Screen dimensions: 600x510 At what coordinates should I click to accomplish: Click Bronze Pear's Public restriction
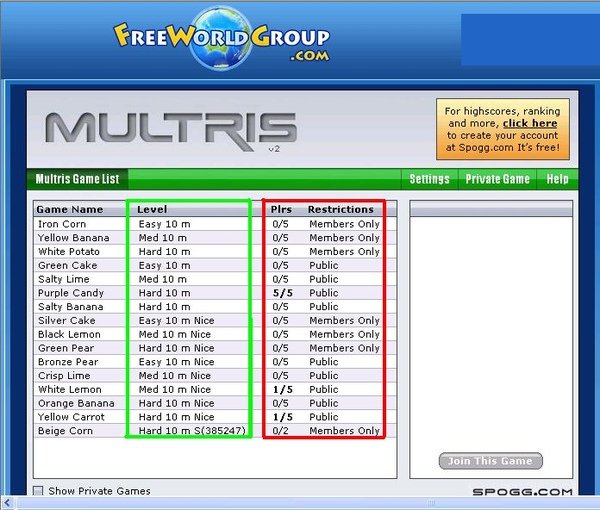click(324, 362)
